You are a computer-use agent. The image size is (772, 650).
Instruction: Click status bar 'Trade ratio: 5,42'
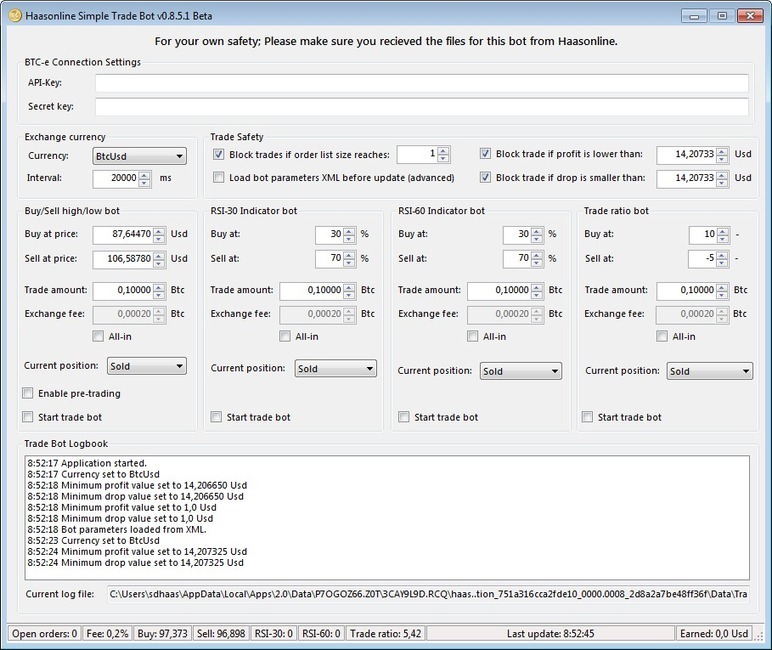386,634
